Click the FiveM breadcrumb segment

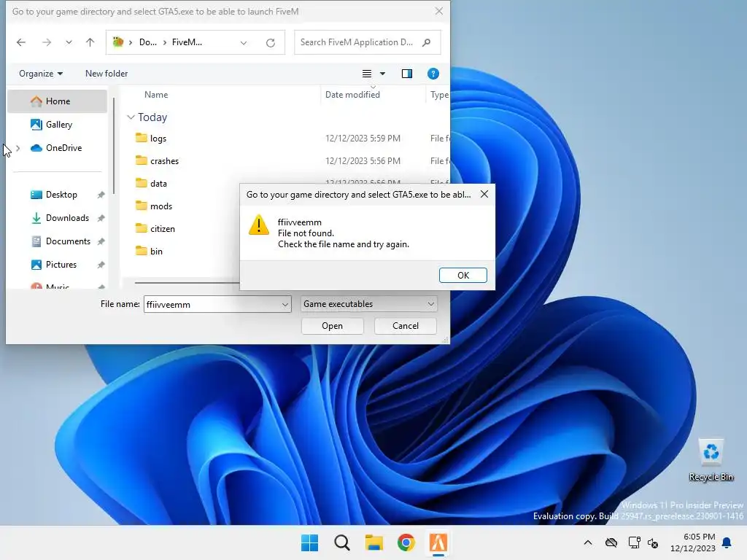187,42
